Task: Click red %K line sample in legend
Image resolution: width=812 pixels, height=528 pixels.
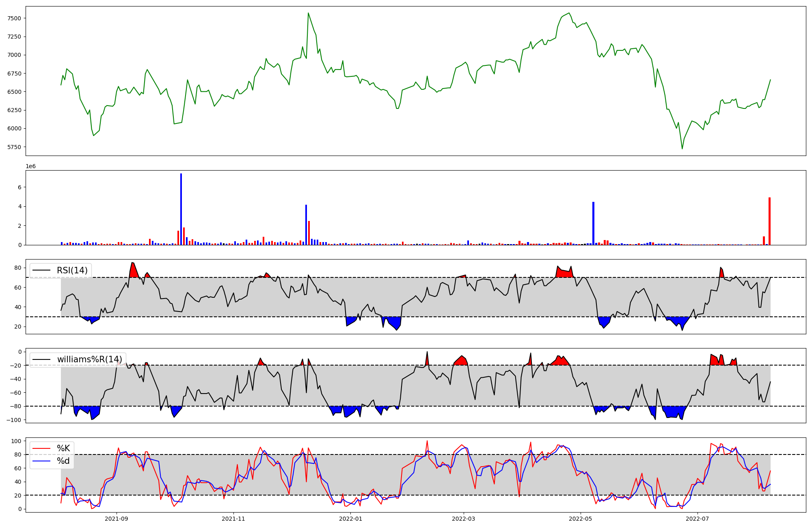Action: pyautogui.click(x=41, y=448)
